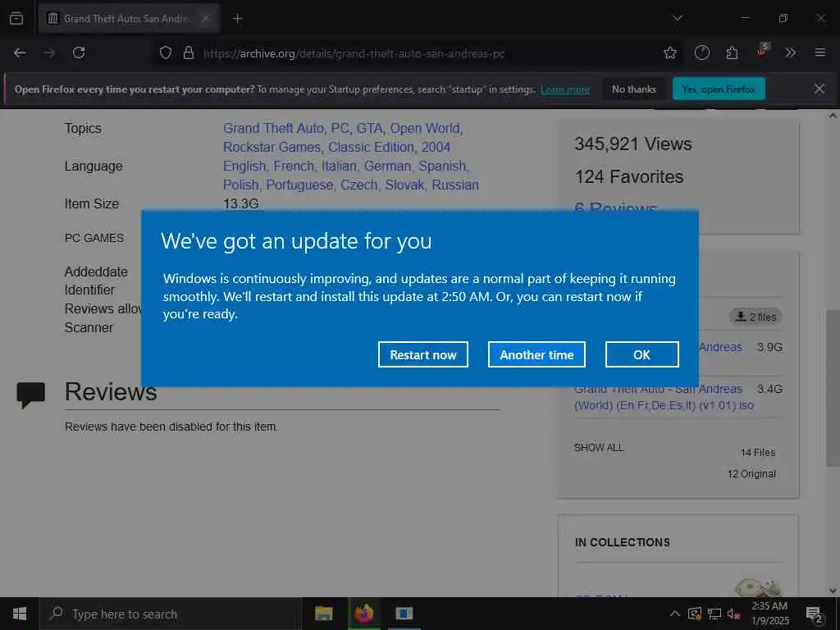Screen dimensions: 840x630
Task: Click the network status tray icon
Action: pos(714,614)
